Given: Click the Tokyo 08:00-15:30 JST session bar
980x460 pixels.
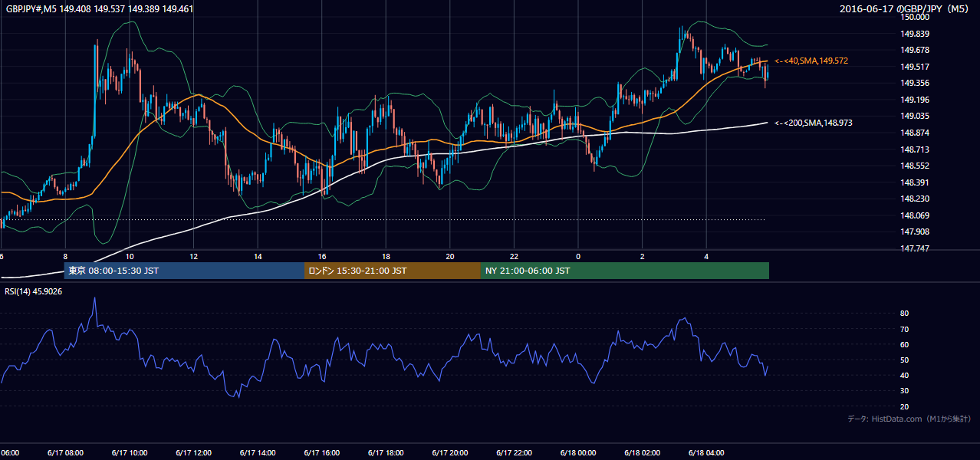Looking at the screenshot, I should pos(184,271).
